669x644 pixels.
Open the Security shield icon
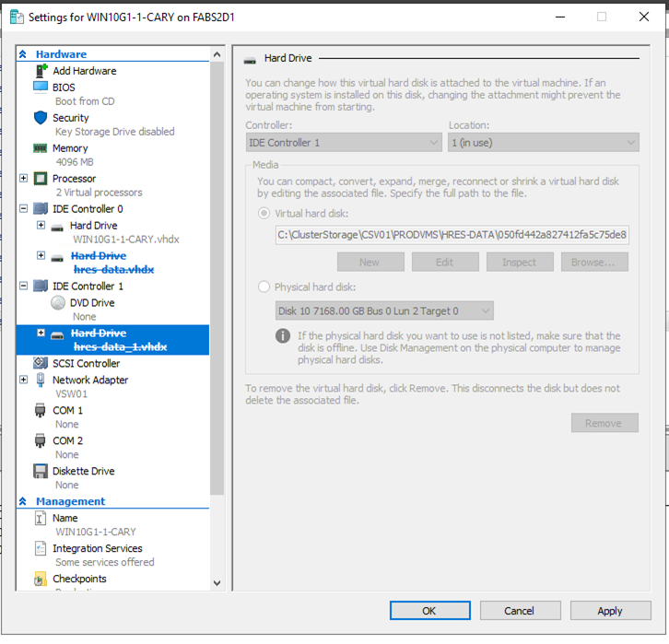pyautogui.click(x=41, y=118)
